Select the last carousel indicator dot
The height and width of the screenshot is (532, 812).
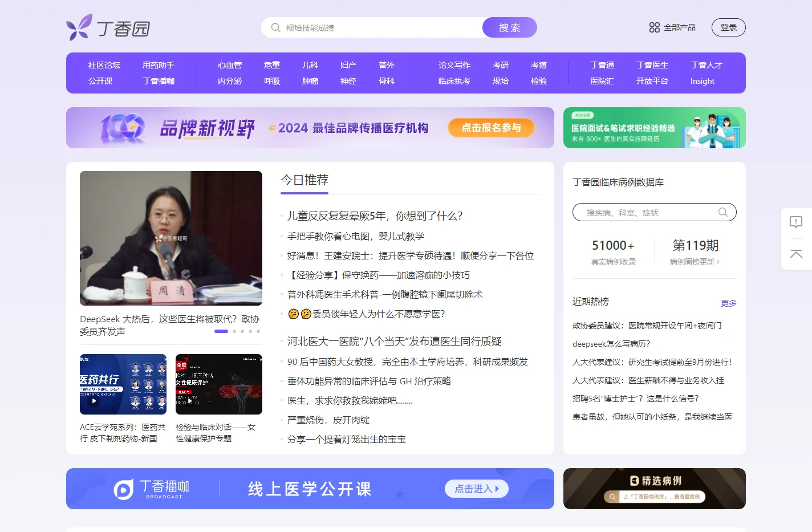[x=258, y=331]
